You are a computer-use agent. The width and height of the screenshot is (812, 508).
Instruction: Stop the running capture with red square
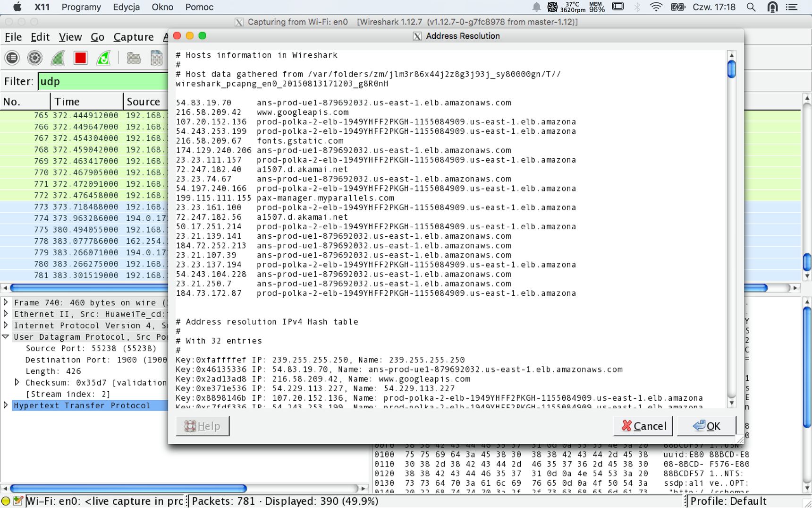[80, 58]
